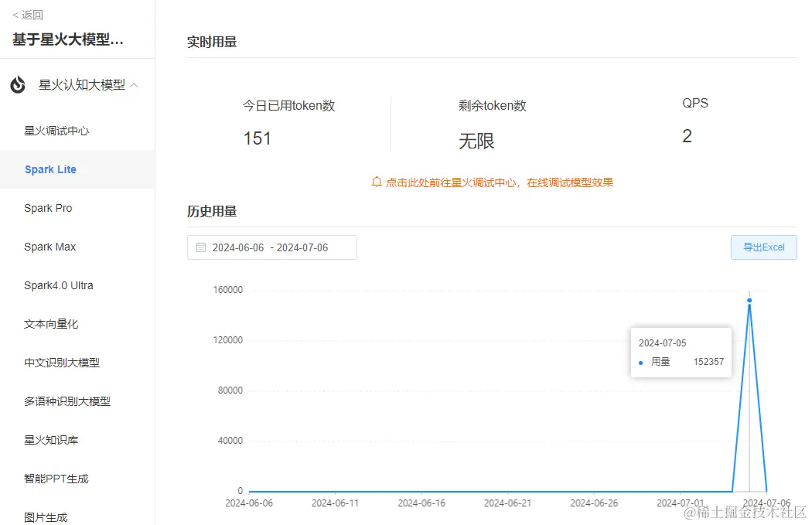Choose 多语种识别大模型 in the sidebar

click(x=67, y=401)
